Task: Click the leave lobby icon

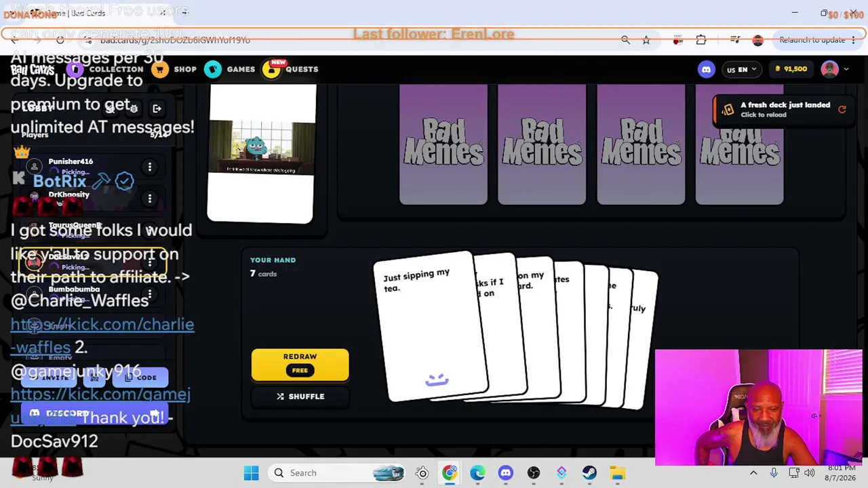Action: [157, 108]
